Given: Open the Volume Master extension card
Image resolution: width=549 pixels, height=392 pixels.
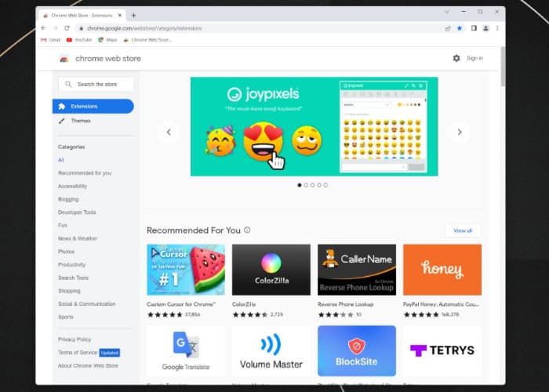Looking at the screenshot, I should pyautogui.click(x=271, y=351).
